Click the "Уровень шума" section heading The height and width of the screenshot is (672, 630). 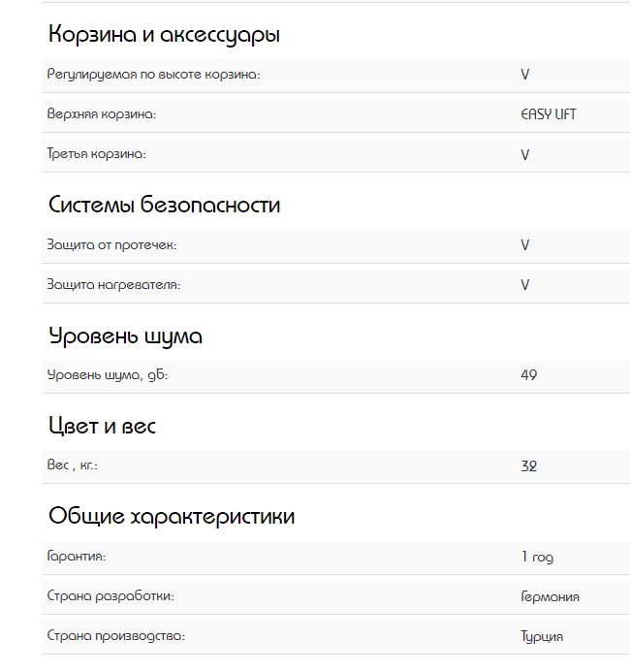point(125,336)
